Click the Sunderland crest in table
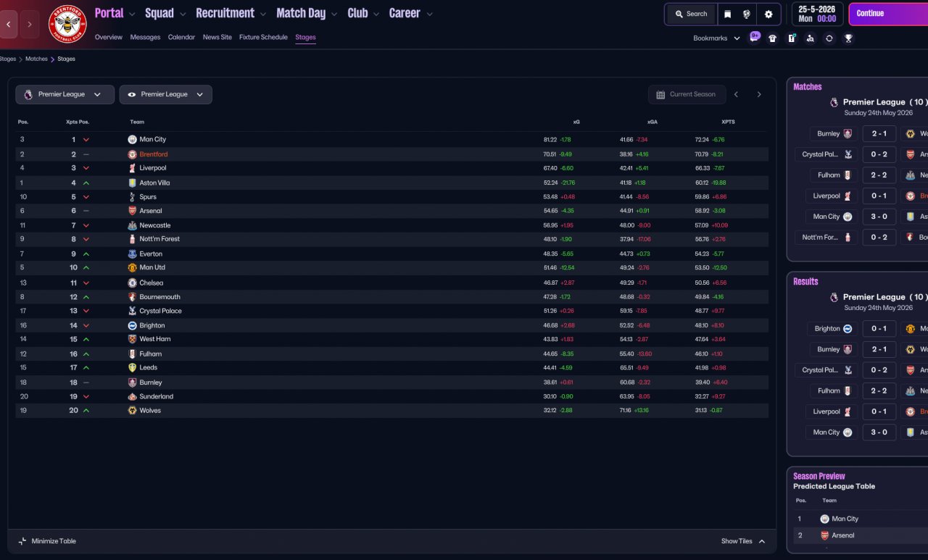Image resolution: width=928 pixels, height=560 pixels. 133,396
